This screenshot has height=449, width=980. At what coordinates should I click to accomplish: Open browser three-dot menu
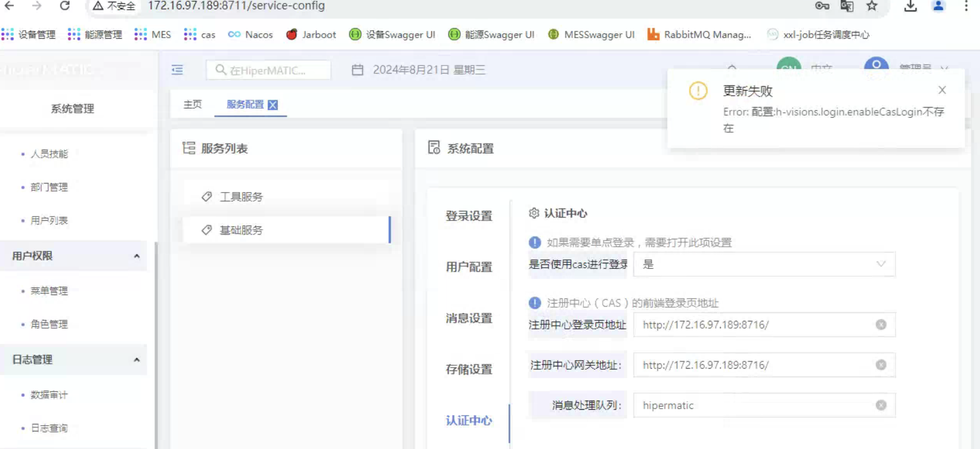[x=966, y=6]
